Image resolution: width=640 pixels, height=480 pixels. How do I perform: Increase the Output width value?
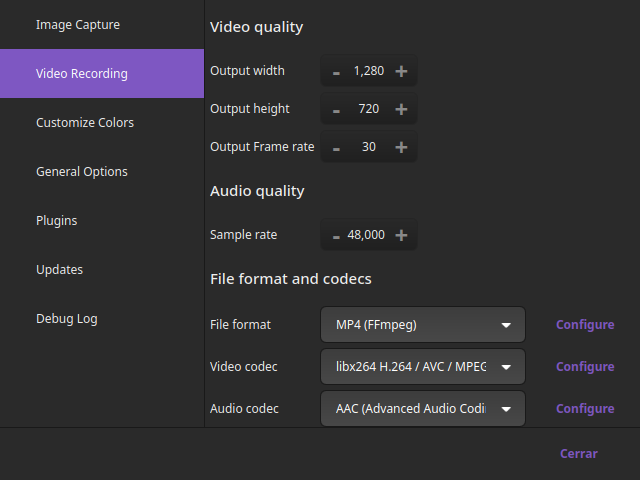click(x=401, y=71)
